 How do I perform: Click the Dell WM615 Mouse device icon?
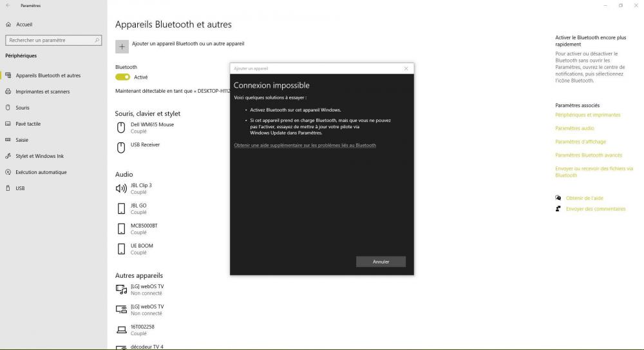[x=121, y=128]
